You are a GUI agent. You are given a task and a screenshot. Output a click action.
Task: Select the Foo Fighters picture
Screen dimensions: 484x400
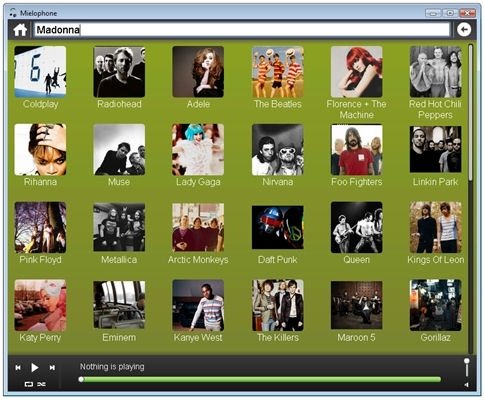[x=356, y=150]
